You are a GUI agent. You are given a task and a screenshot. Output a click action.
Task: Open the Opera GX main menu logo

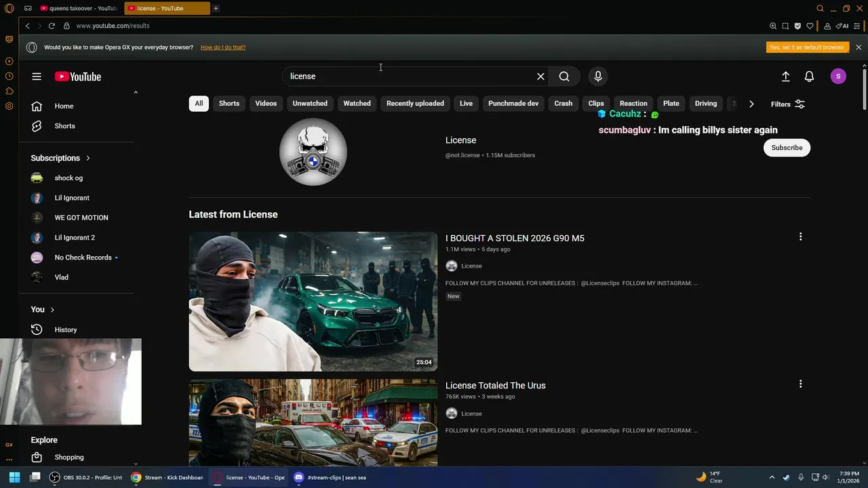point(9,8)
